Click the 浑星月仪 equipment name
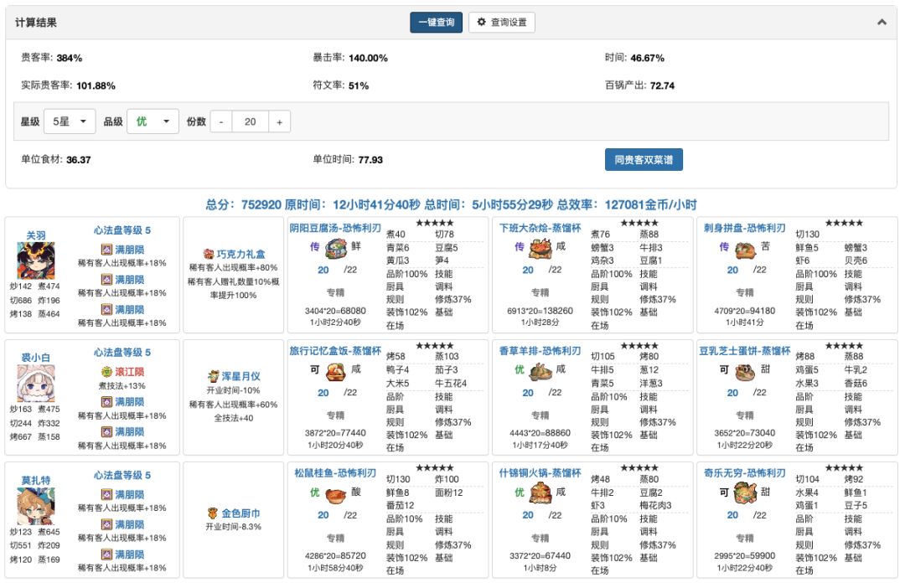Image resolution: width=905 pixels, height=588 pixels. (x=240, y=376)
